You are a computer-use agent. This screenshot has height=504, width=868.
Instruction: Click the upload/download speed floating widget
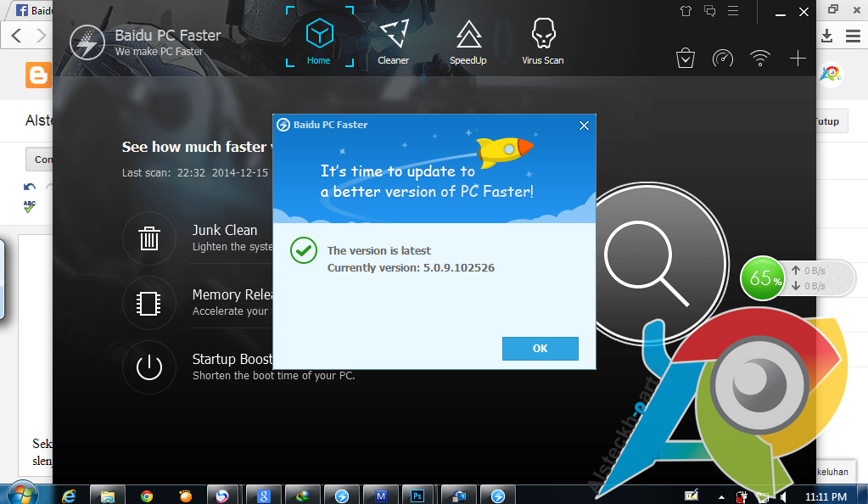point(820,278)
